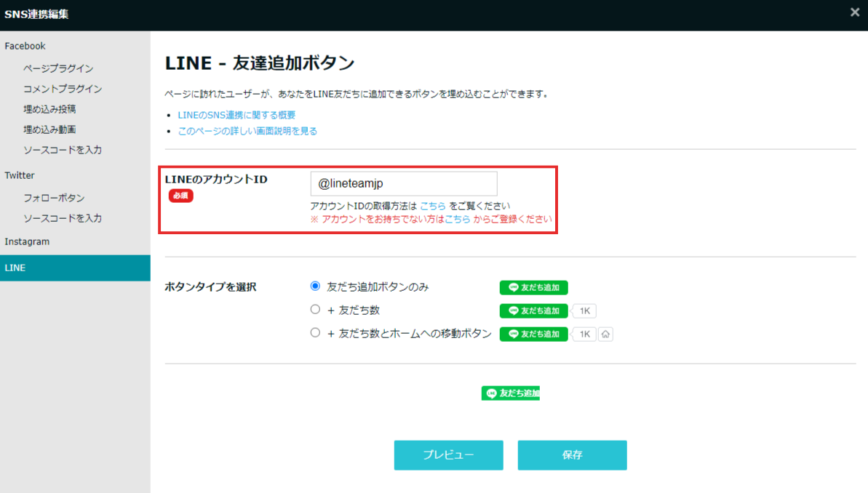Open Twitter section in sidebar
The image size is (868, 493).
coord(20,175)
